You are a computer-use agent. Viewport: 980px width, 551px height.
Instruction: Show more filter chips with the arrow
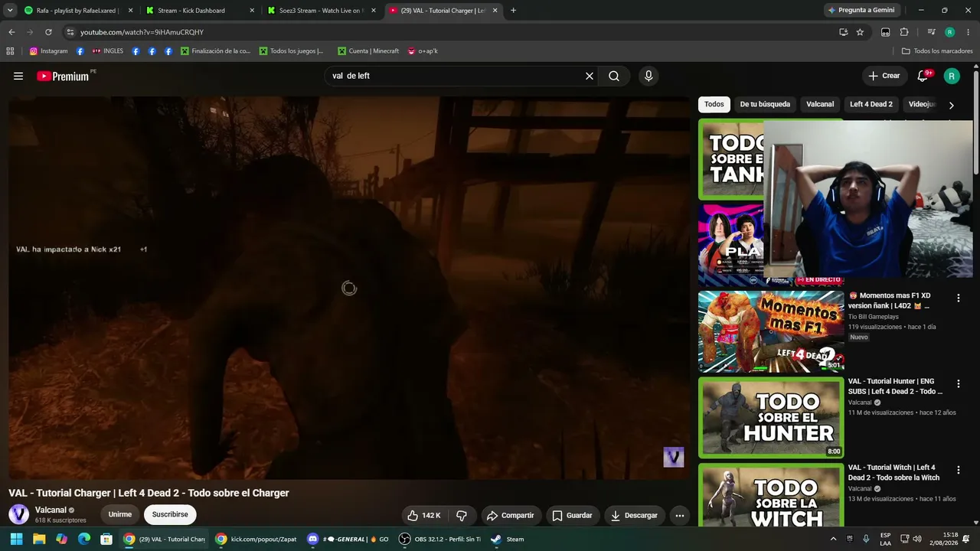click(952, 105)
